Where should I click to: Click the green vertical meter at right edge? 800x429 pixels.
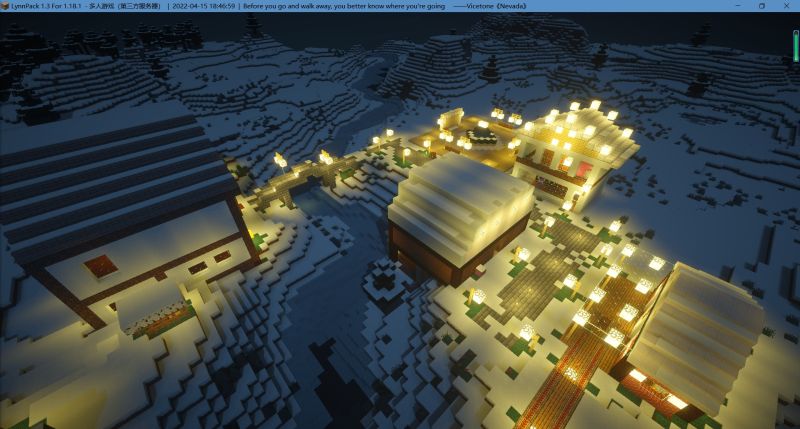(795, 45)
